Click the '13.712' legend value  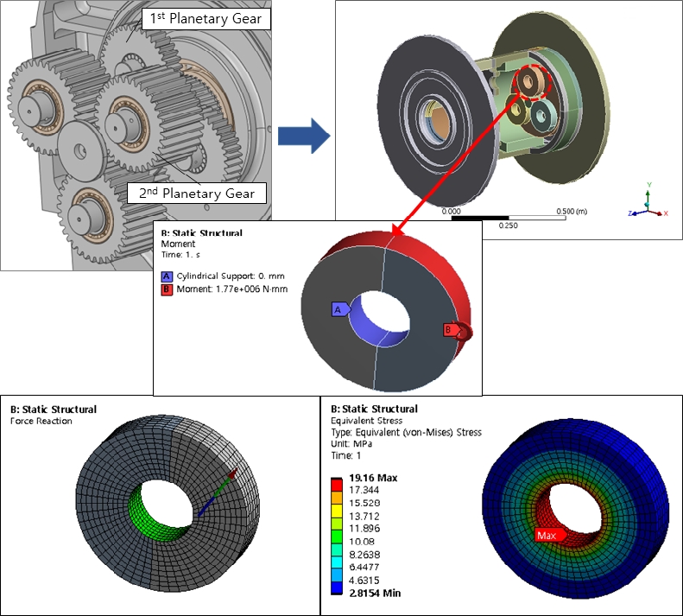point(364,516)
